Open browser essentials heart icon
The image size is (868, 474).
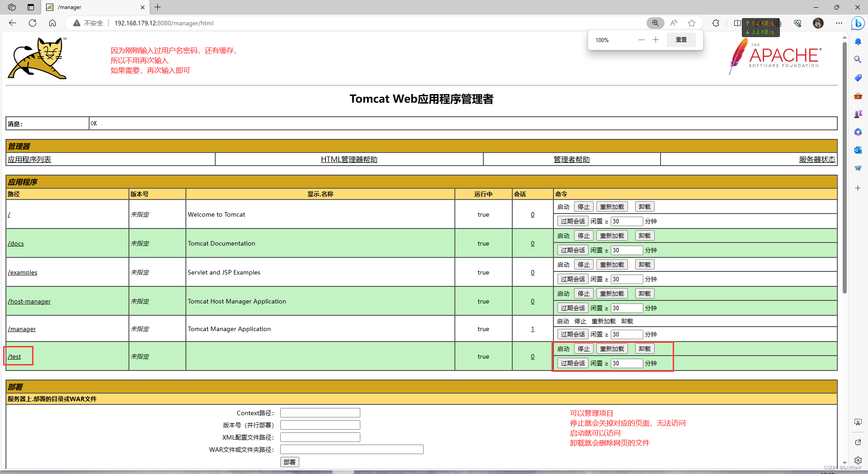click(x=797, y=23)
